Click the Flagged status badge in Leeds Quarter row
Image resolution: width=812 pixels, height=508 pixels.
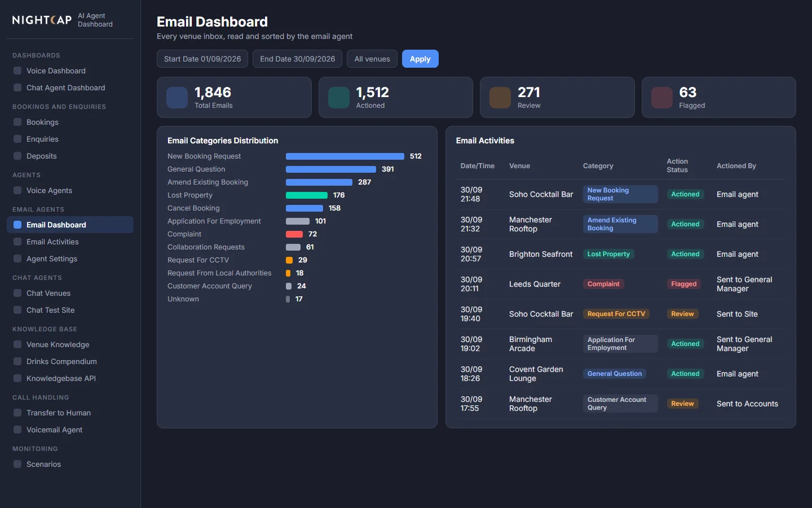684,284
